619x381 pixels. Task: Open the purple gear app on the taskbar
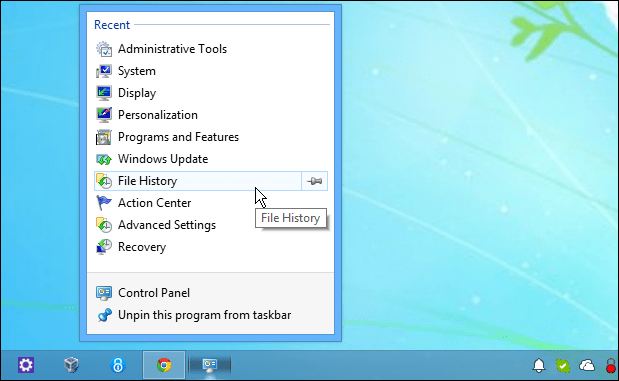tap(26, 365)
